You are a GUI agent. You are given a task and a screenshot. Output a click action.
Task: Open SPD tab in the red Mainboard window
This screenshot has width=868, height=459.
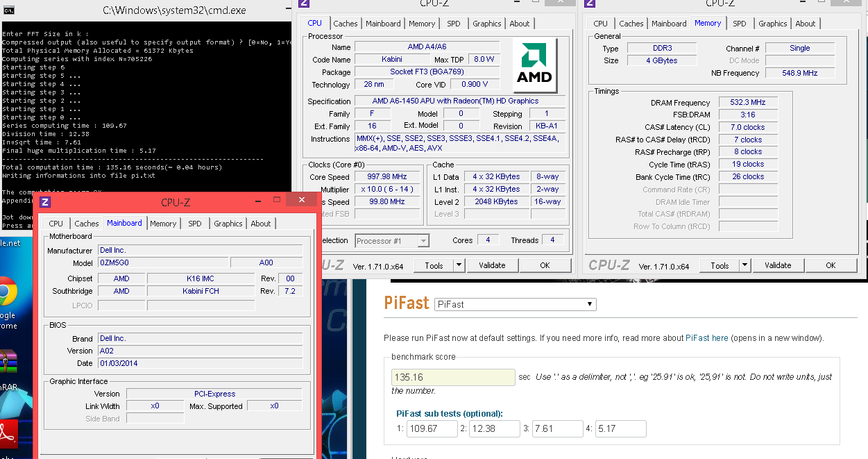point(195,224)
